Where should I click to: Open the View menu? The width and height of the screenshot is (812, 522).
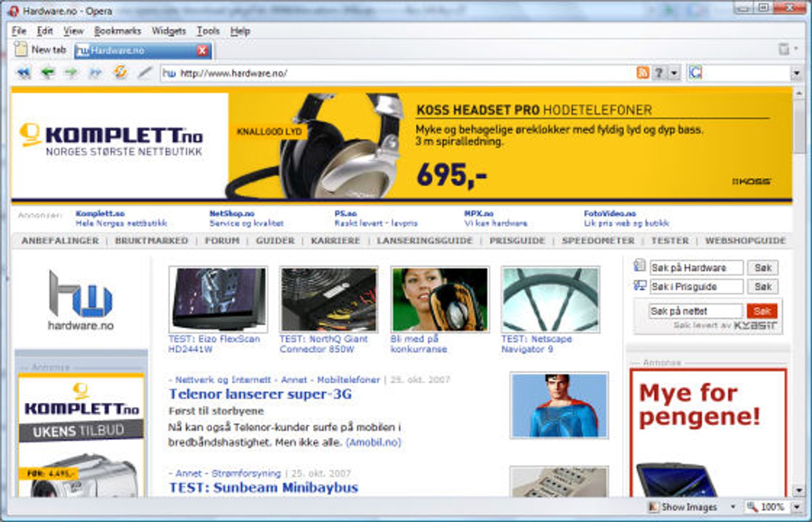(73, 31)
